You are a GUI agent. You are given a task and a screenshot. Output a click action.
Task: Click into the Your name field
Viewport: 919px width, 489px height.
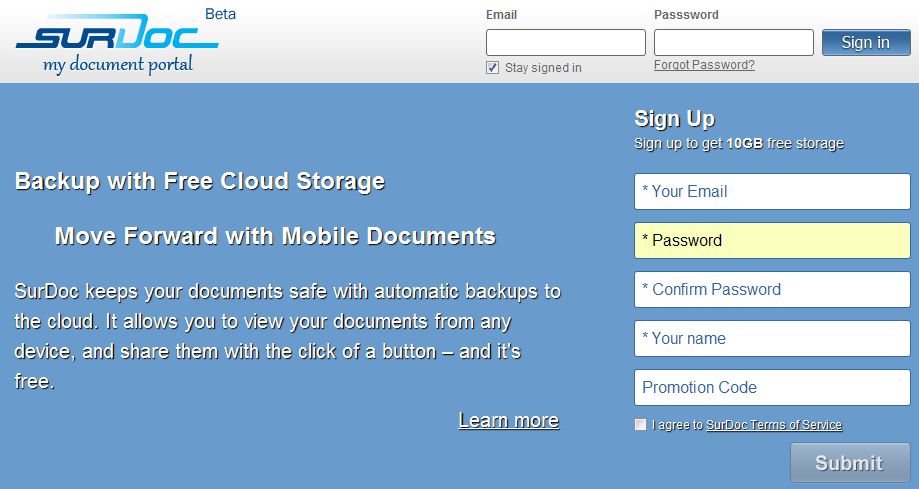click(772, 338)
